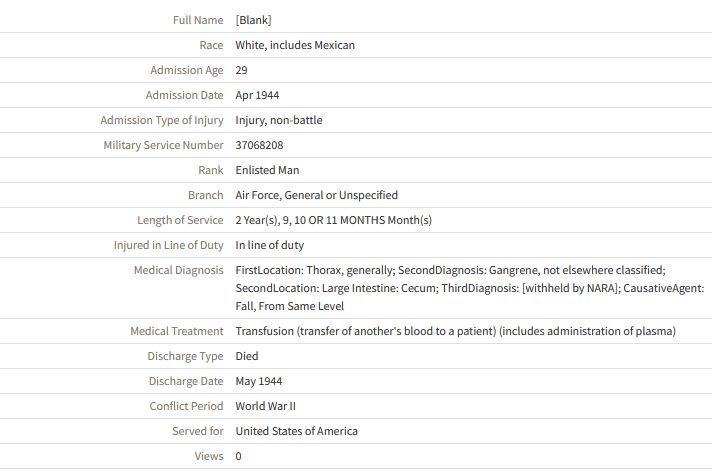Click the 'Medical Diagnosis' field label
This screenshot has width=721, height=470.
[178, 270]
